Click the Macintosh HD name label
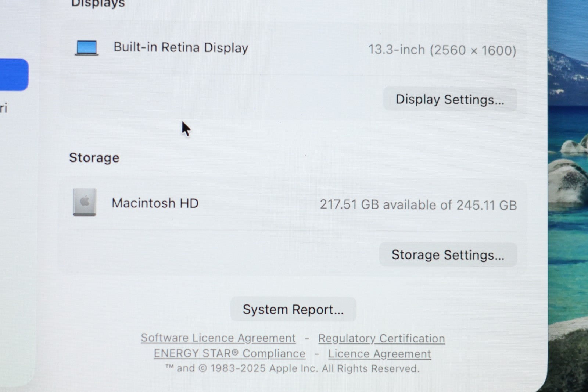Viewport: 588px width, 392px height. [x=155, y=203]
